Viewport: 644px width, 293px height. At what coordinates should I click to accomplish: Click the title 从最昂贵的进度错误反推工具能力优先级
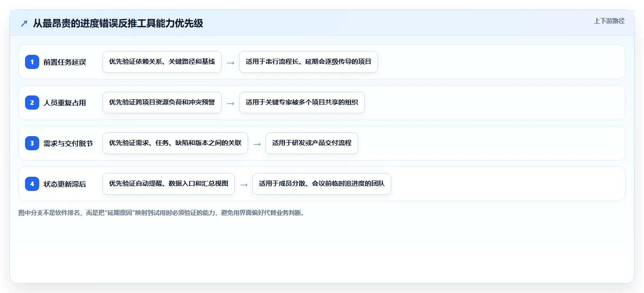tap(118, 23)
